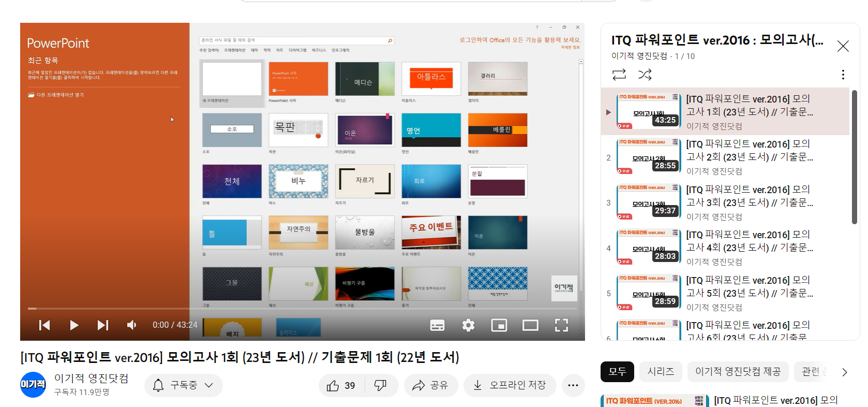Skip to the next video
The height and width of the screenshot is (407, 868).
coord(103,325)
